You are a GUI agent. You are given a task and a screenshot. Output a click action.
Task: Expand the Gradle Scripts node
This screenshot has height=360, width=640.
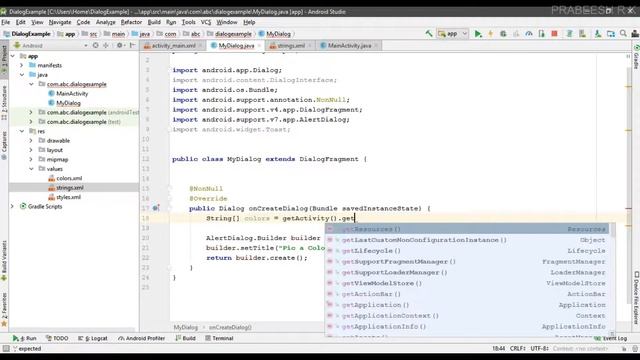tap(13, 206)
